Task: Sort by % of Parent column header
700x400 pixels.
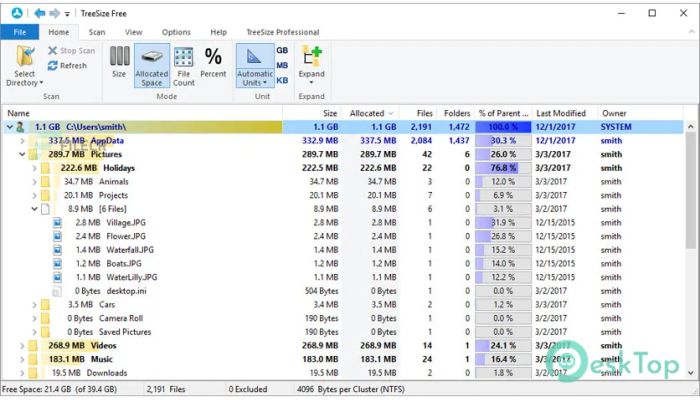Action: tap(504, 113)
